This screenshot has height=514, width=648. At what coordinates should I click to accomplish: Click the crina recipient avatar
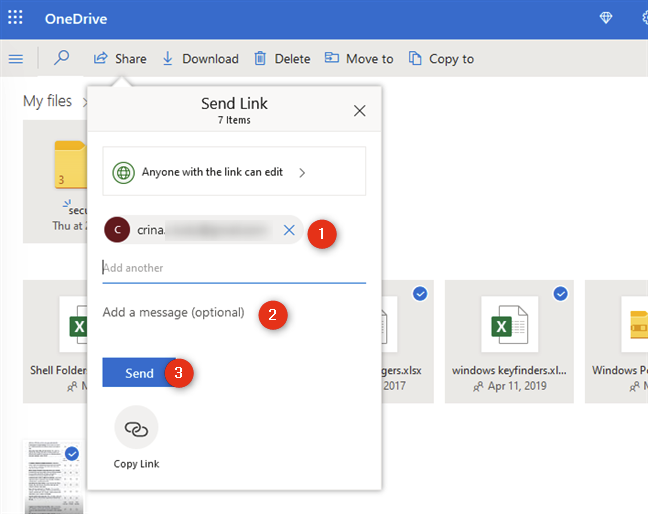click(117, 230)
